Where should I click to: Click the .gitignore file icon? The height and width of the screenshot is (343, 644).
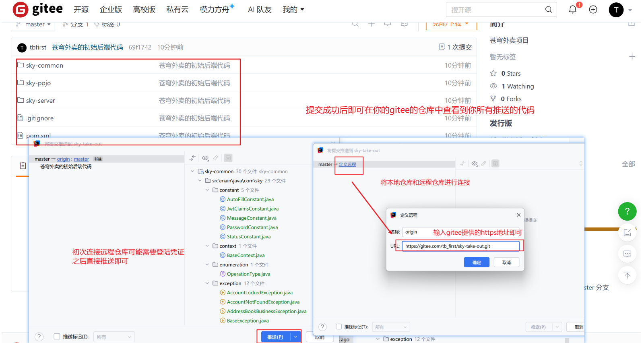pos(20,118)
